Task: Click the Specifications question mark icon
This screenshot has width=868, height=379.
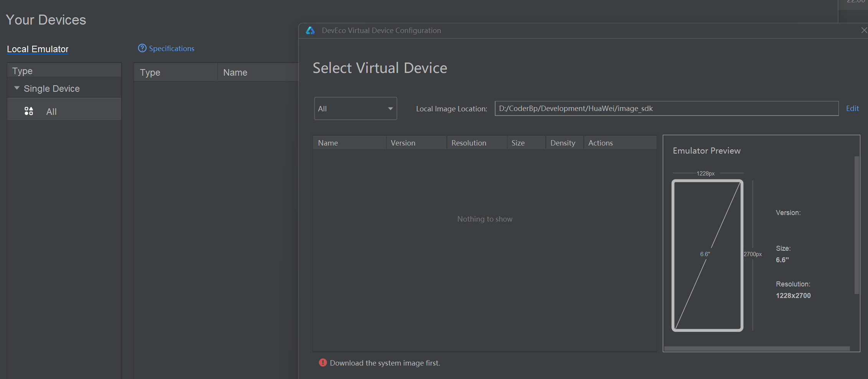Action: coord(142,48)
